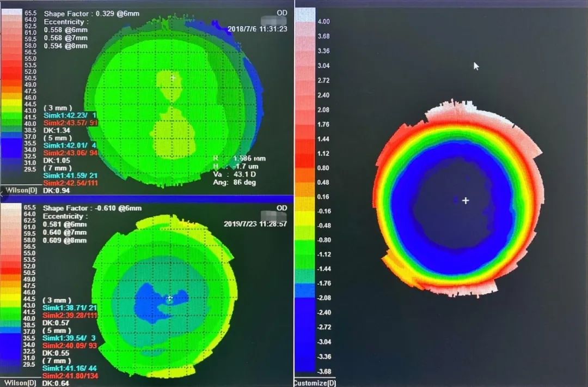
Task: Click eccentricity value '0.640 @7mm'
Action: coord(64,232)
